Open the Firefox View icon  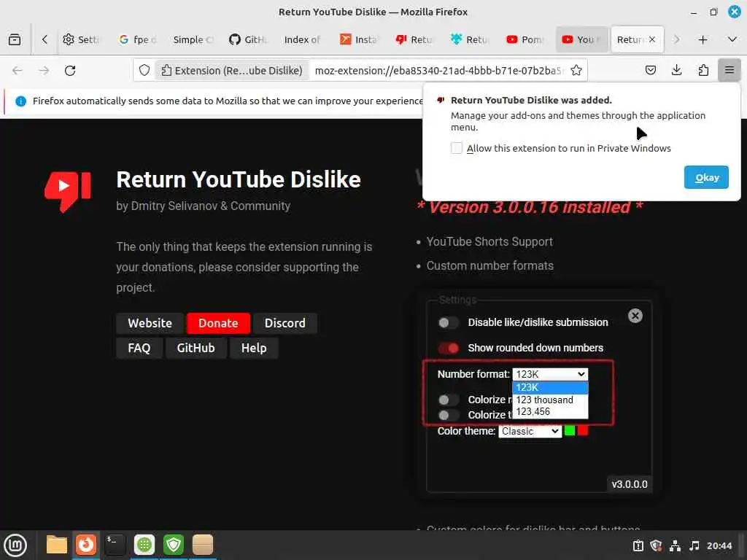point(15,39)
